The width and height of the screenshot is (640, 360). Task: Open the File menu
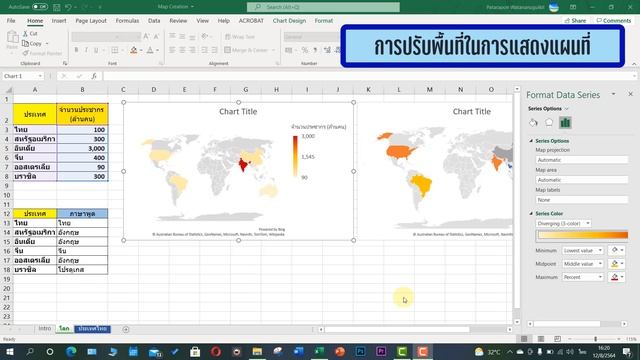pos(11,20)
